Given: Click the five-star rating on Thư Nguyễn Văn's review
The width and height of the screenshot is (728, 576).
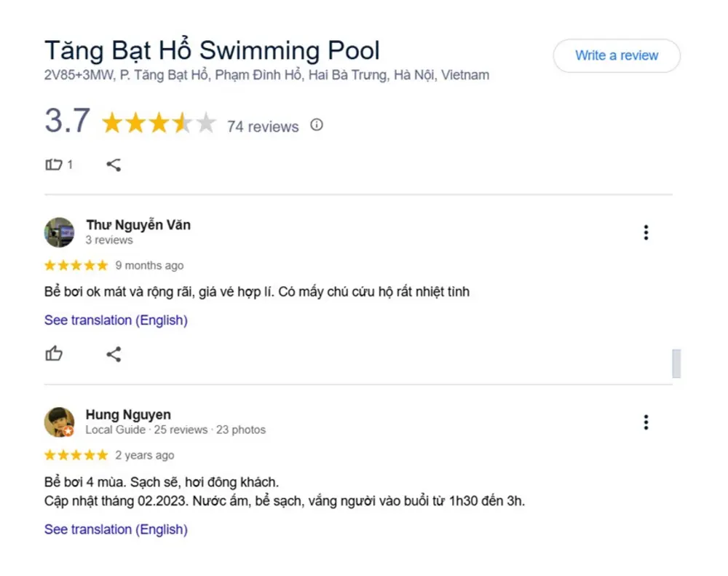Looking at the screenshot, I should 76,266.
